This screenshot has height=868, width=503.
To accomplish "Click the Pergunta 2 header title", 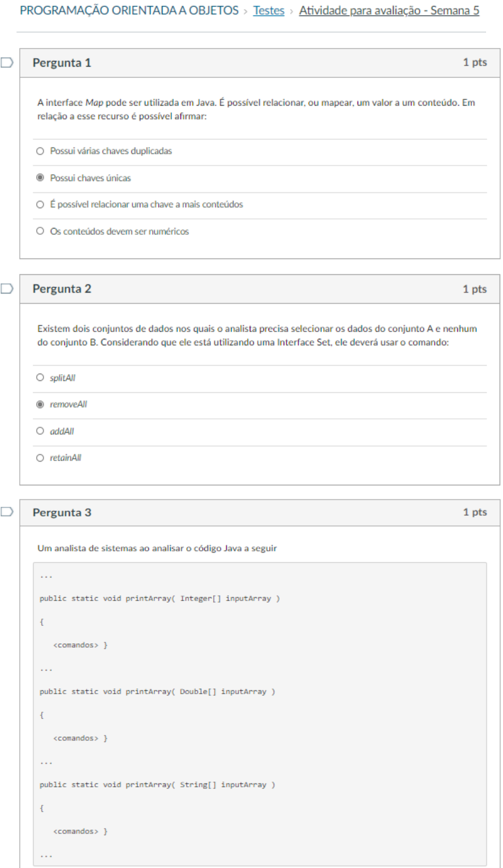I will 62,290.
